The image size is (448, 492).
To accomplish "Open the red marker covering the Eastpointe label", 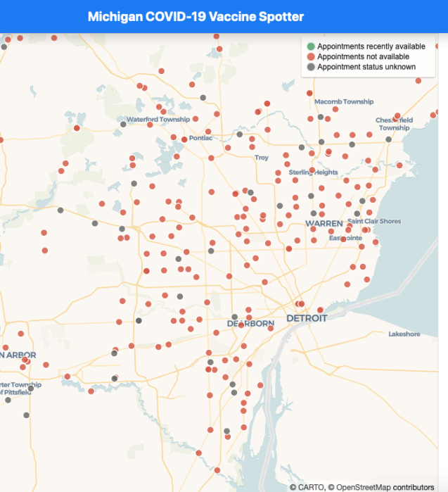I will (x=343, y=239).
